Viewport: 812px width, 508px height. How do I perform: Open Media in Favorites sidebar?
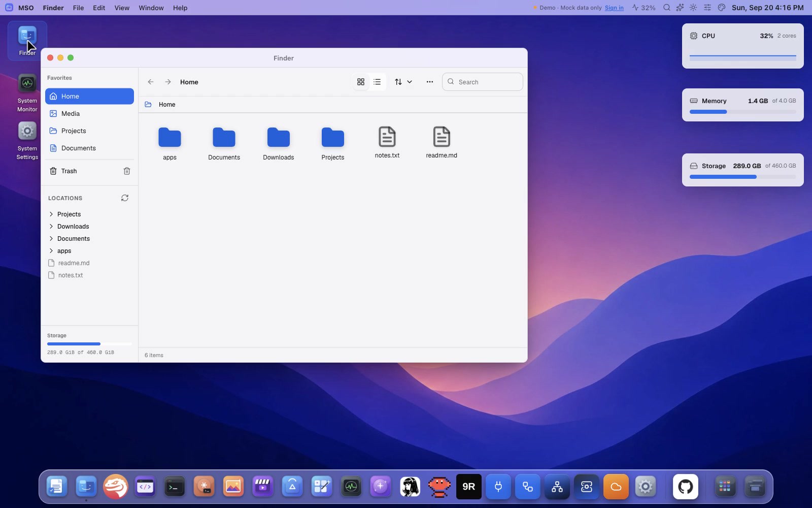click(x=89, y=114)
